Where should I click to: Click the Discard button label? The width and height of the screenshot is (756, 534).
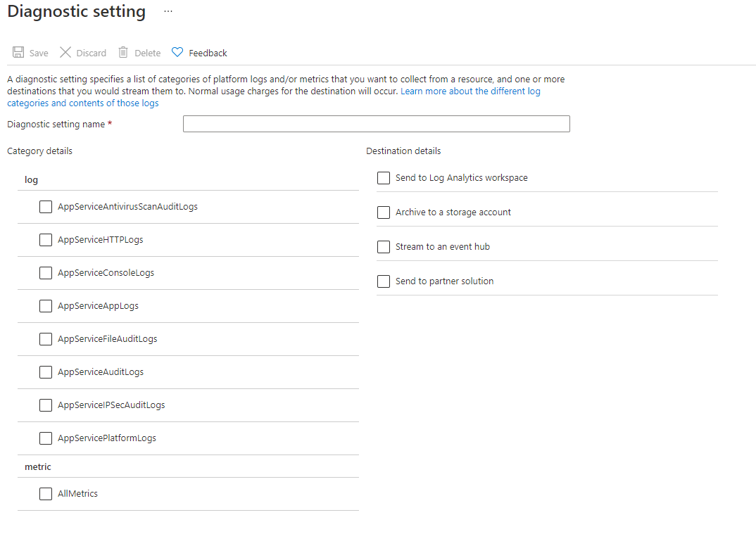coord(91,53)
